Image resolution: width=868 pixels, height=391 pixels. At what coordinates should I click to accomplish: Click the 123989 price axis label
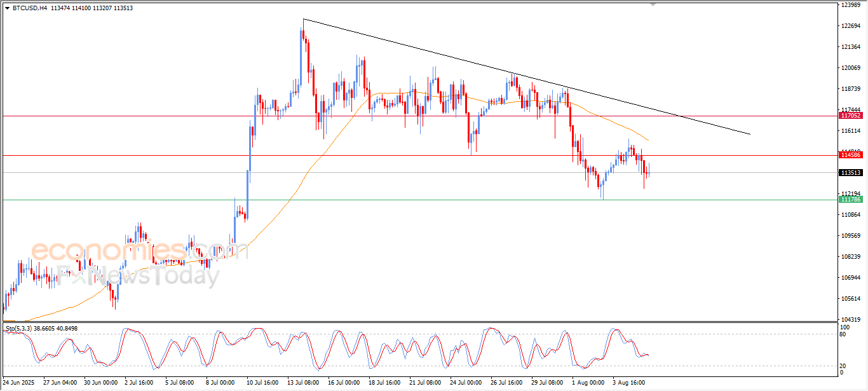pyautogui.click(x=850, y=5)
